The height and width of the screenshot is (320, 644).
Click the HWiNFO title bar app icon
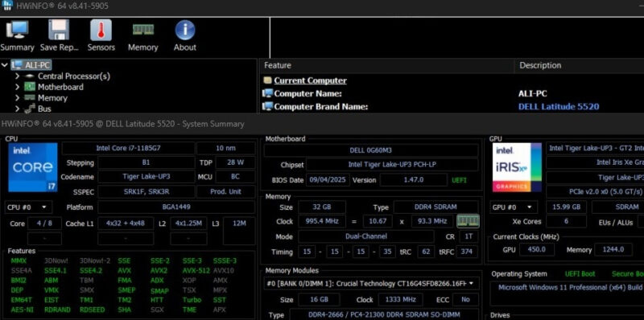(7, 5)
